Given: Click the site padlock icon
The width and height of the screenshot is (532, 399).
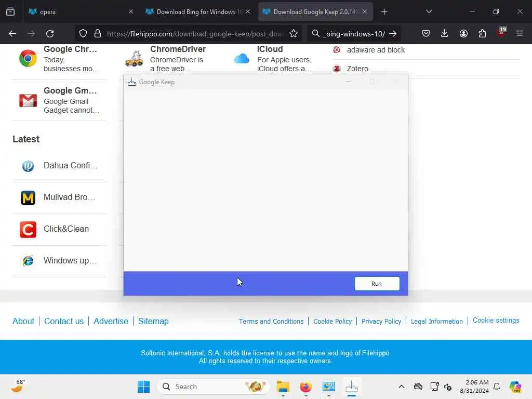Looking at the screenshot, I should pos(98,34).
